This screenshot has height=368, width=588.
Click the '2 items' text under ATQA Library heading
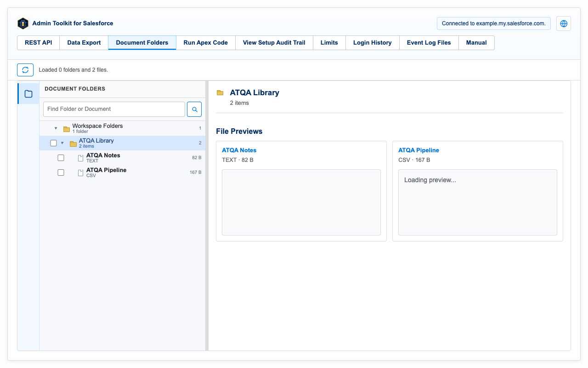tap(239, 103)
